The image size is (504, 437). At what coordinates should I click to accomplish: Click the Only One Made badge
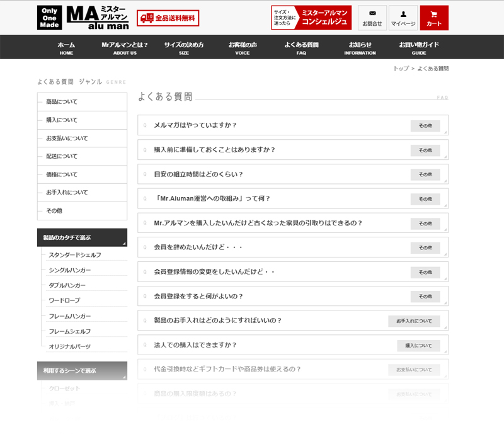tap(49, 18)
